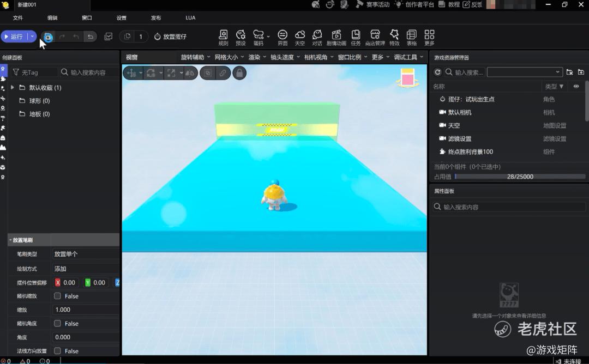The height and width of the screenshot is (364, 589).
Task: Open the 表格 tables tool
Action: point(412,38)
